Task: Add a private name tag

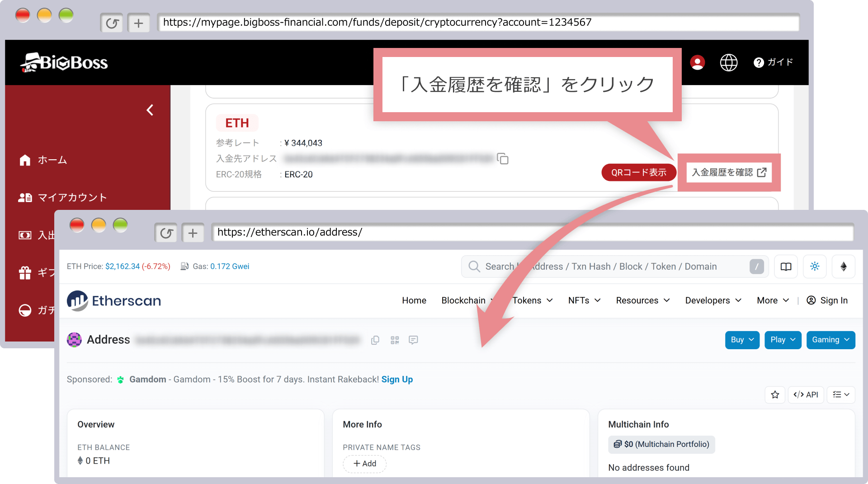Action: 364,464
